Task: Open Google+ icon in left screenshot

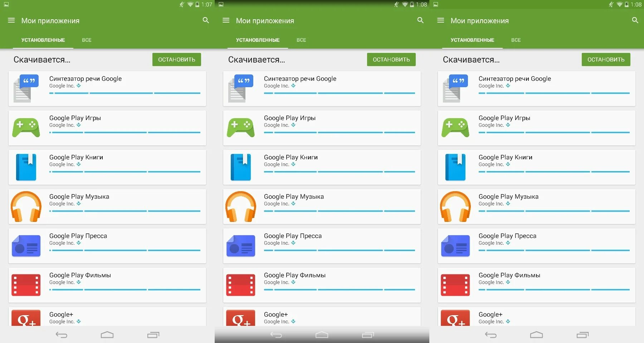Action: [26, 318]
